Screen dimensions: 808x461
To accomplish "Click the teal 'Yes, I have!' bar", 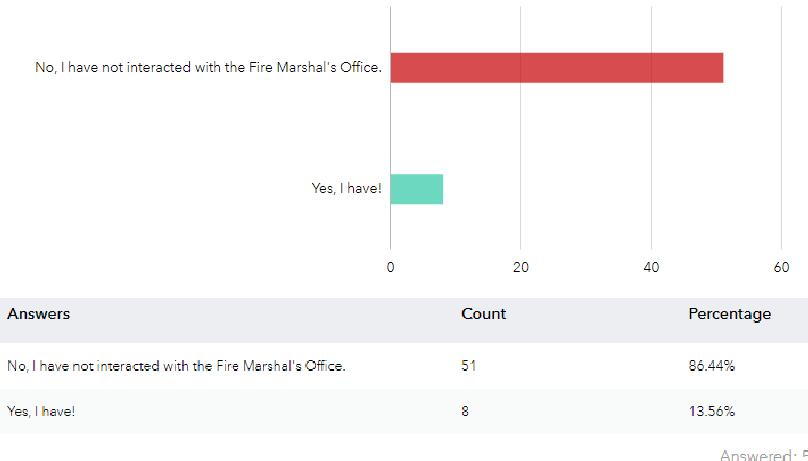I will tap(416, 188).
